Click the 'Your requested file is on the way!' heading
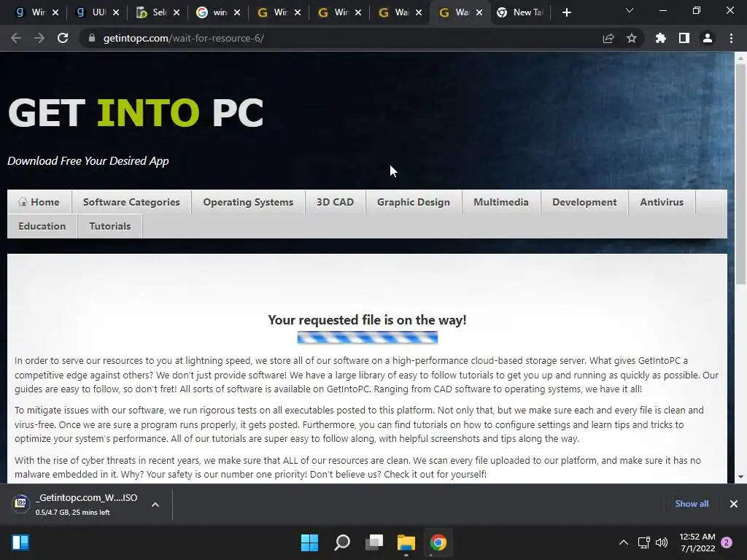The image size is (747, 560). point(368,320)
